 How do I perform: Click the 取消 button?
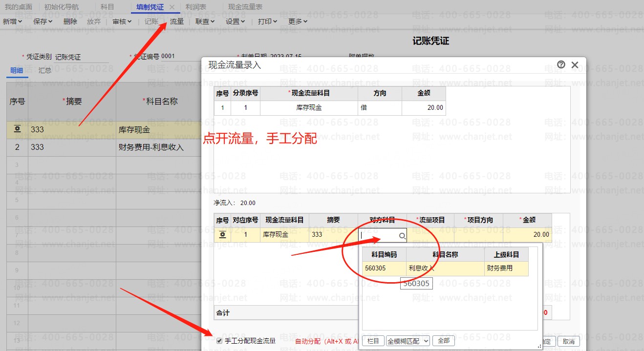[568, 341]
